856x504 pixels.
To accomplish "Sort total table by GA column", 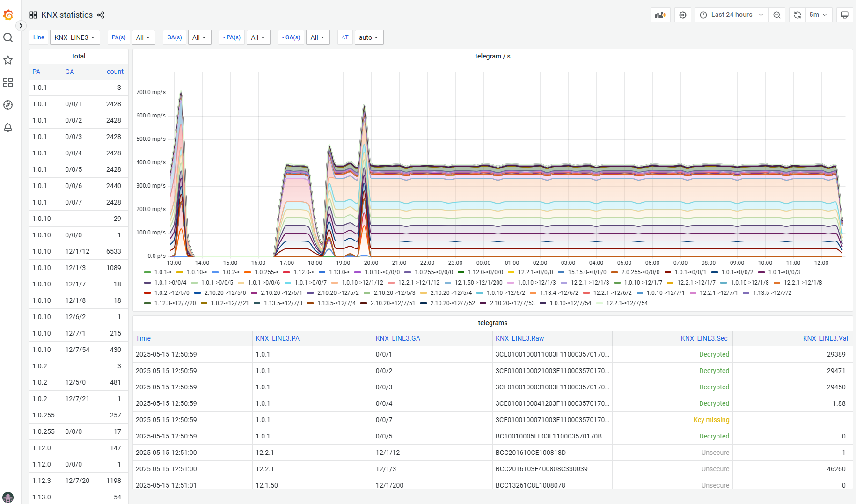I will pyautogui.click(x=70, y=72).
